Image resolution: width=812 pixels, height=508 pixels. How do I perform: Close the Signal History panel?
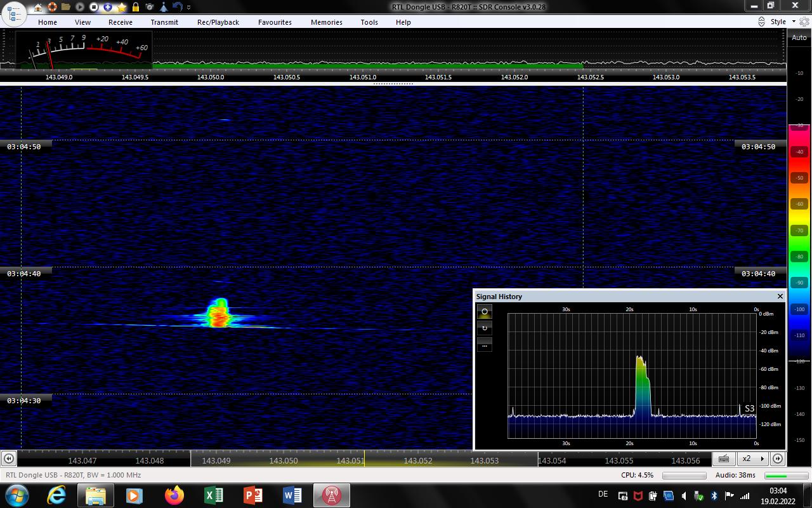point(780,297)
